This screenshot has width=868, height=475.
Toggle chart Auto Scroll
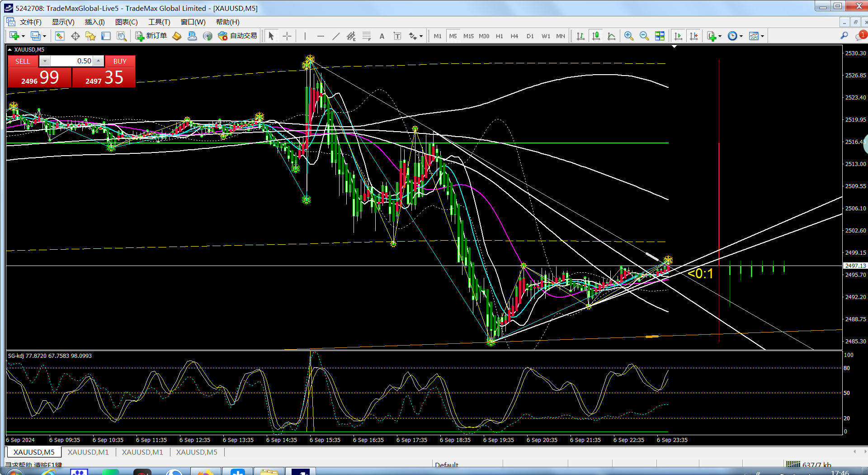pyautogui.click(x=678, y=36)
